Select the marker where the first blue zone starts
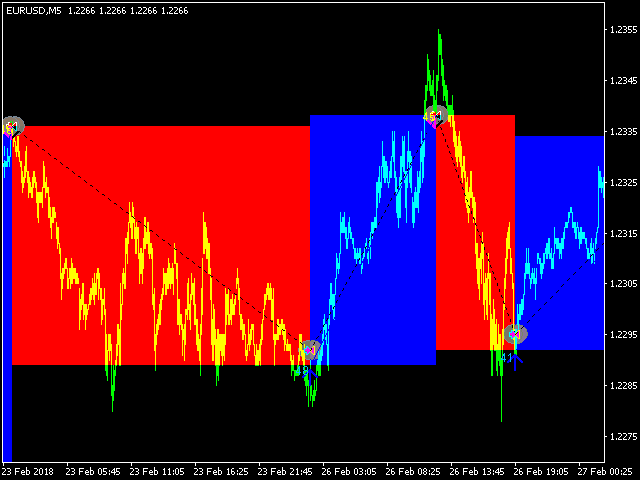This screenshot has width=640, height=480. [311, 349]
